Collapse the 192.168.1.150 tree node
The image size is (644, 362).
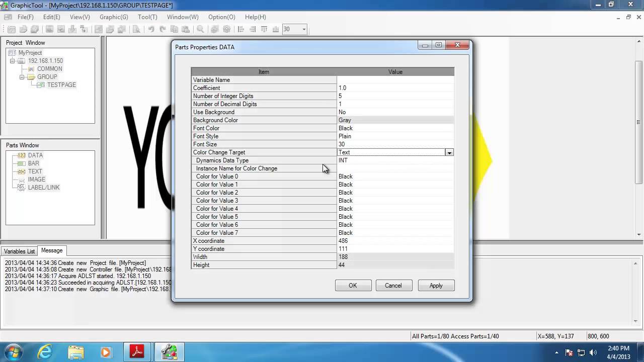click(13, 61)
